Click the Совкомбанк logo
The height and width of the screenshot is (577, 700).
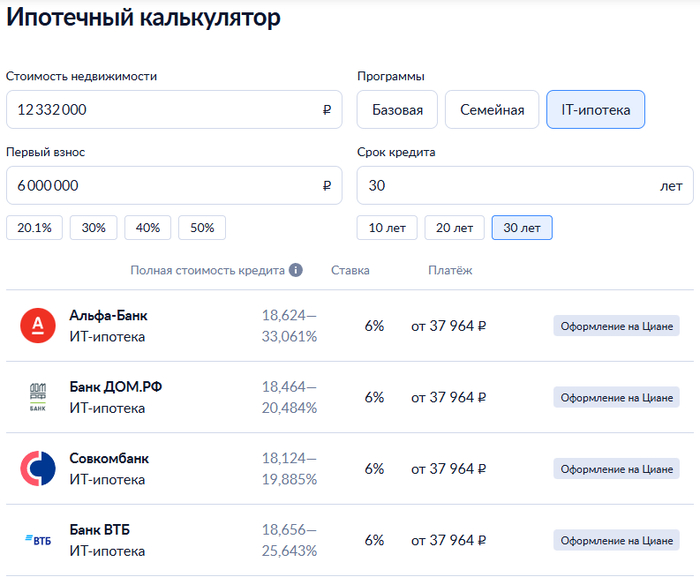[x=38, y=468]
